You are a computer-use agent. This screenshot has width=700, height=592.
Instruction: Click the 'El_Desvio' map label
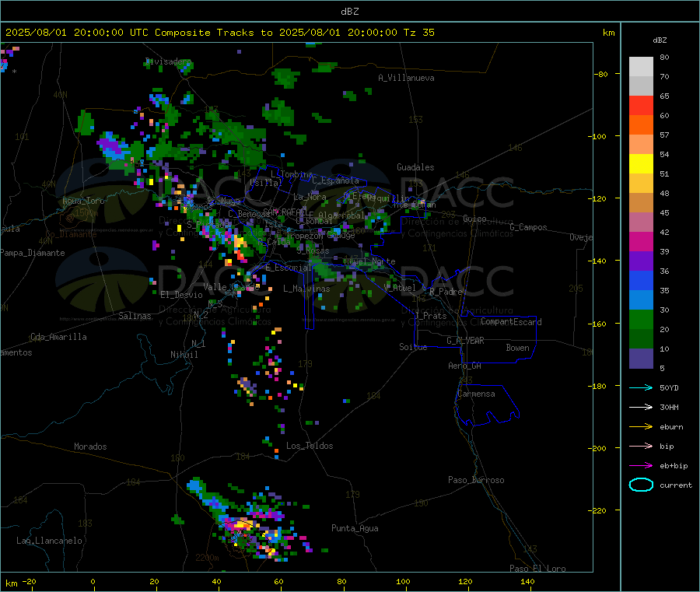181,295
